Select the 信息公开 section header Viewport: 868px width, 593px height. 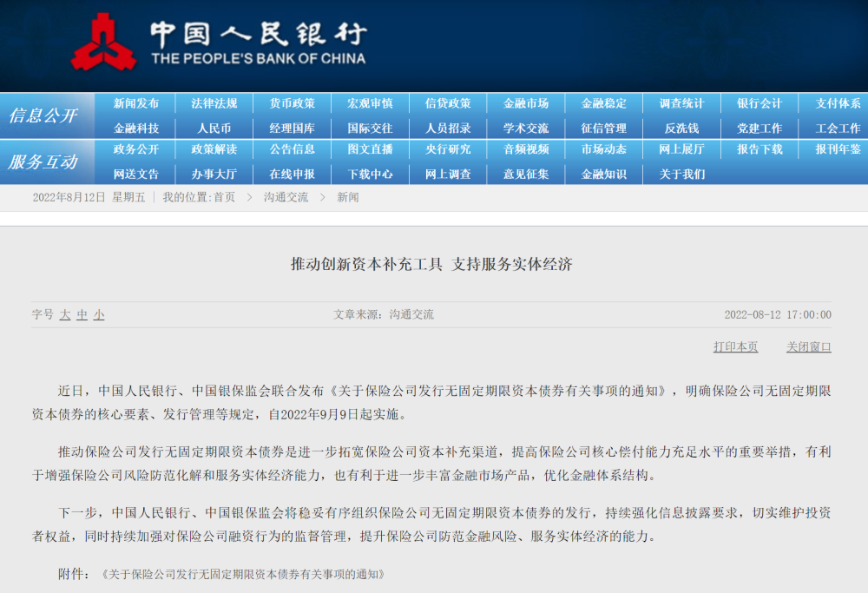[43, 115]
